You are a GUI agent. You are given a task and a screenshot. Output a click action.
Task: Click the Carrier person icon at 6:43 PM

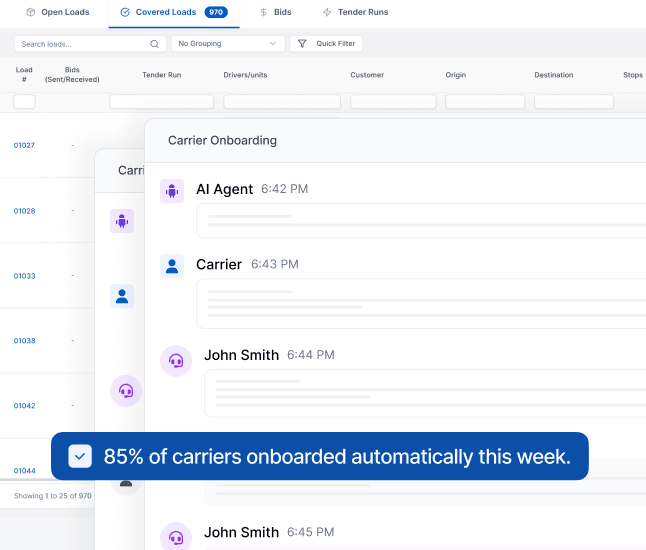click(172, 266)
